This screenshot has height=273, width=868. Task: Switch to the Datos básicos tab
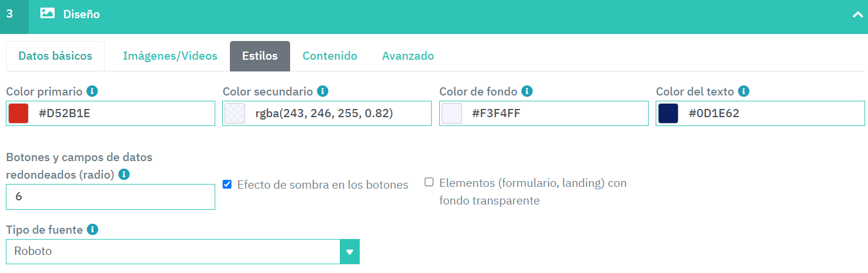(x=55, y=56)
